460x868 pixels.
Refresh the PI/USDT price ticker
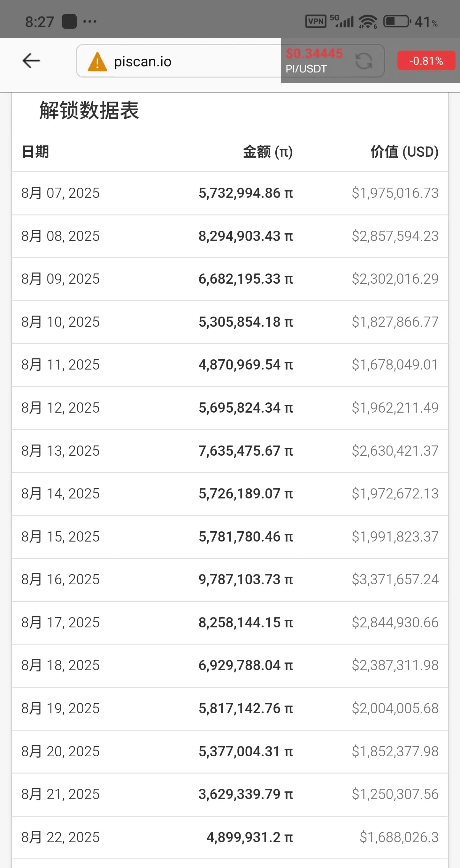pos(364,61)
